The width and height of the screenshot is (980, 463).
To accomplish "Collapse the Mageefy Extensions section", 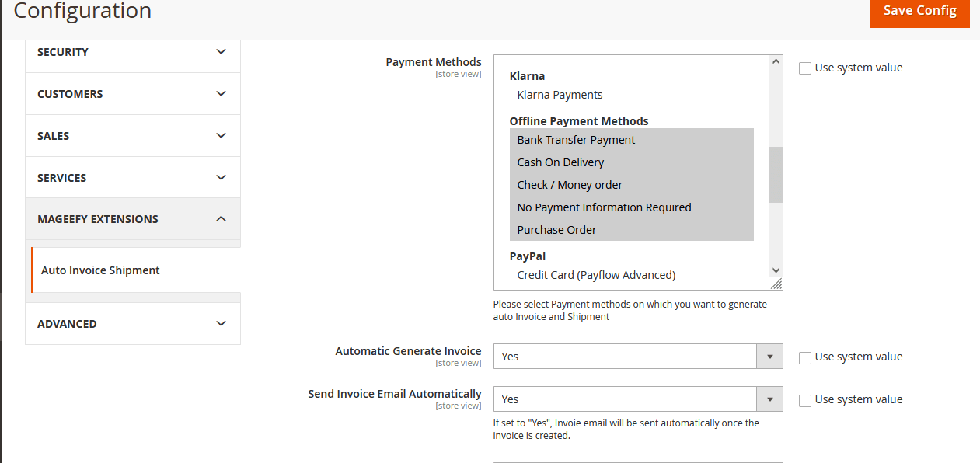I will pos(221,219).
